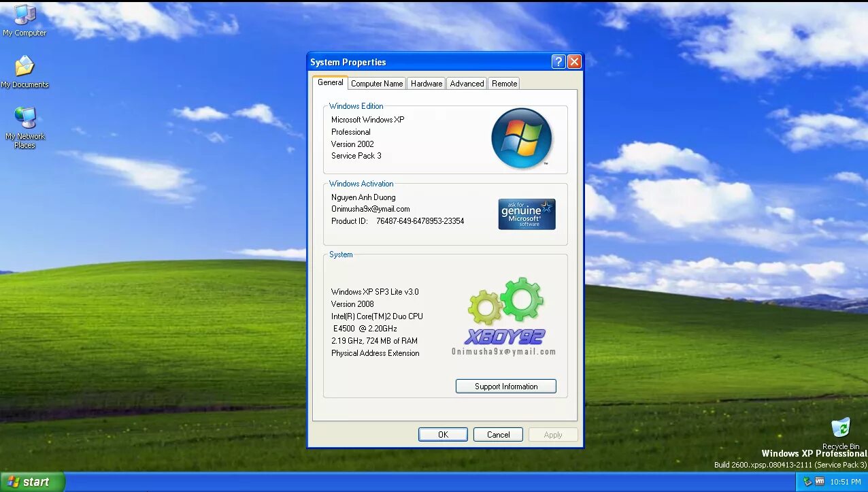The width and height of the screenshot is (868, 492).
Task: Close the System Properties dialog
Action: coord(574,62)
